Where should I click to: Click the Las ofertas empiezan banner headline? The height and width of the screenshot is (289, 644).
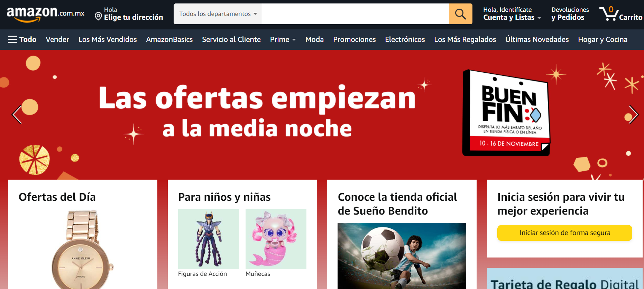(257, 111)
